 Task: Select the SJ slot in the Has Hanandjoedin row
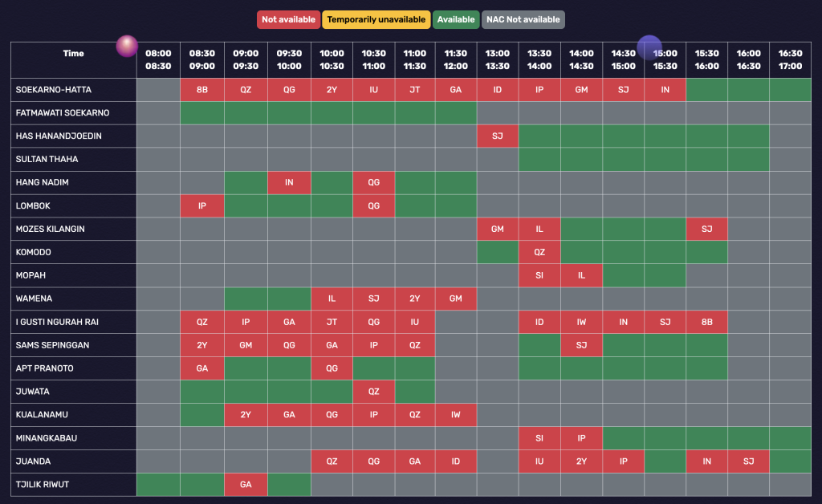tap(498, 136)
